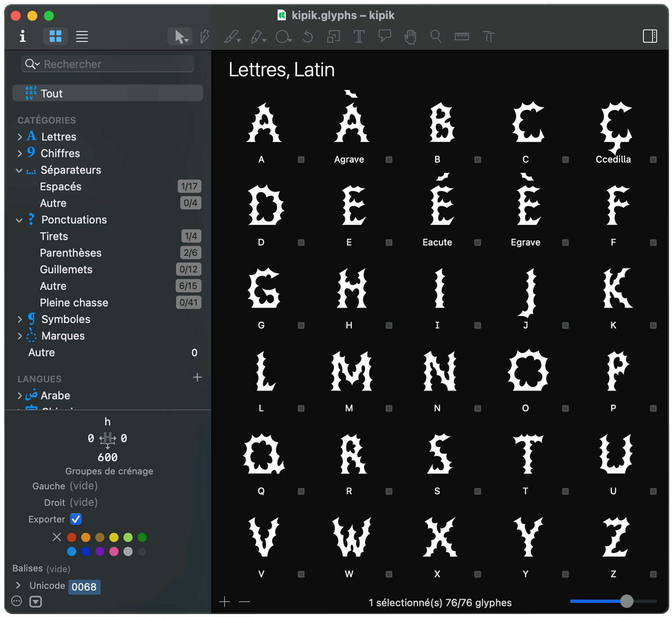Select the Egrave glyph cell
Viewport: 672px width, 617px height.
point(528,211)
